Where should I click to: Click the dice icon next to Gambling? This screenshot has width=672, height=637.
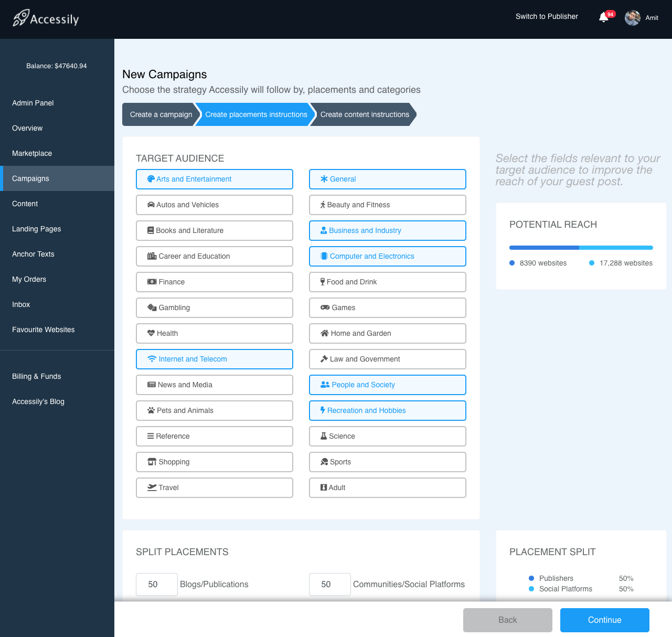[x=152, y=307]
